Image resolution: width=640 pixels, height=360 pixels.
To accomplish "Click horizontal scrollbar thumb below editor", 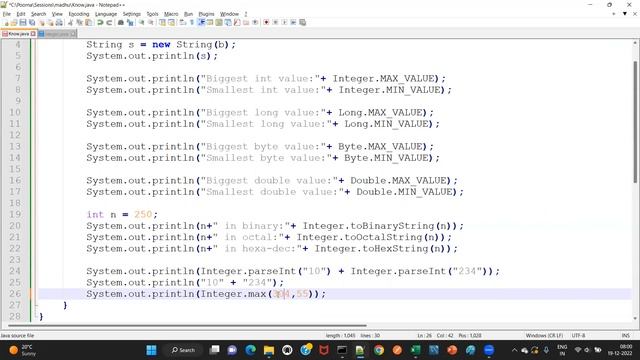I will (187, 326).
